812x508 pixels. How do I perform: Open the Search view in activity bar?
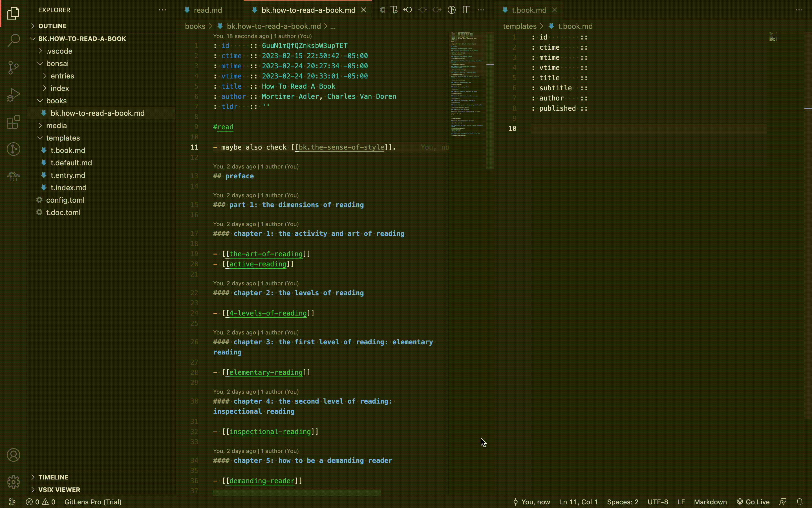14,40
